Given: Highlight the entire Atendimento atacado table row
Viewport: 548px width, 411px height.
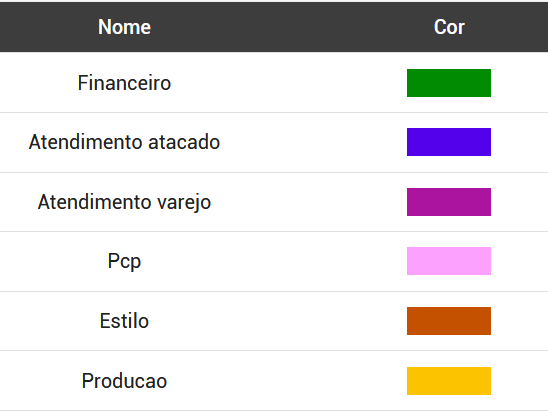Looking at the screenshot, I should point(274,143).
